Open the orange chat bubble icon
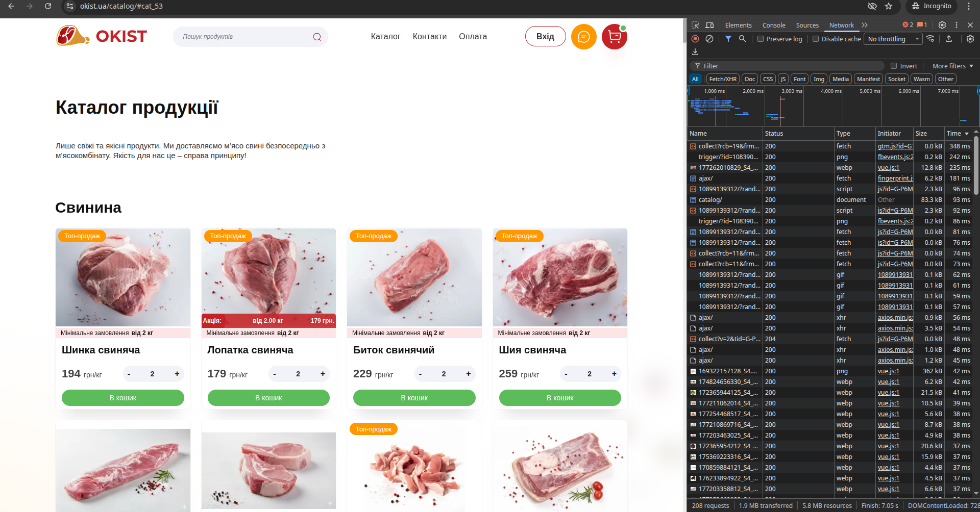 click(x=584, y=37)
